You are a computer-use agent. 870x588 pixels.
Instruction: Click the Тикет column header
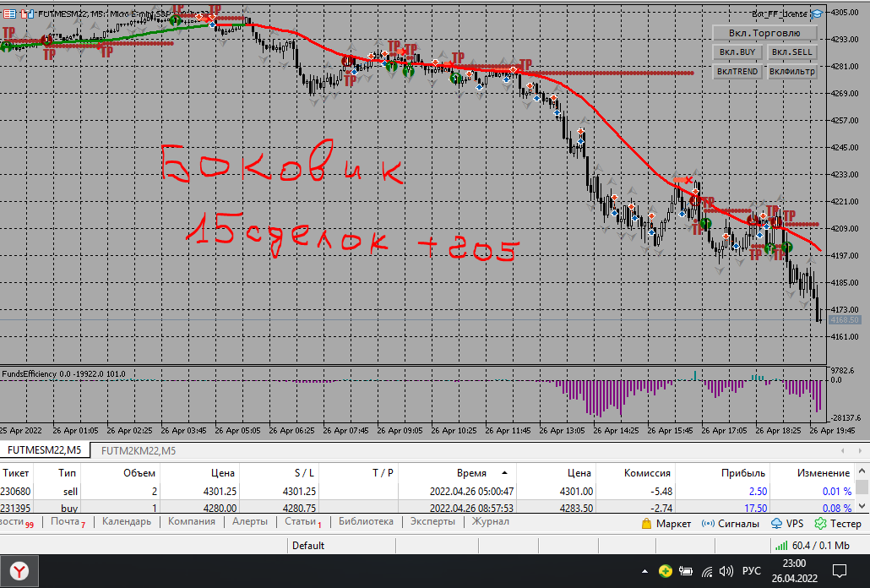coord(15,473)
